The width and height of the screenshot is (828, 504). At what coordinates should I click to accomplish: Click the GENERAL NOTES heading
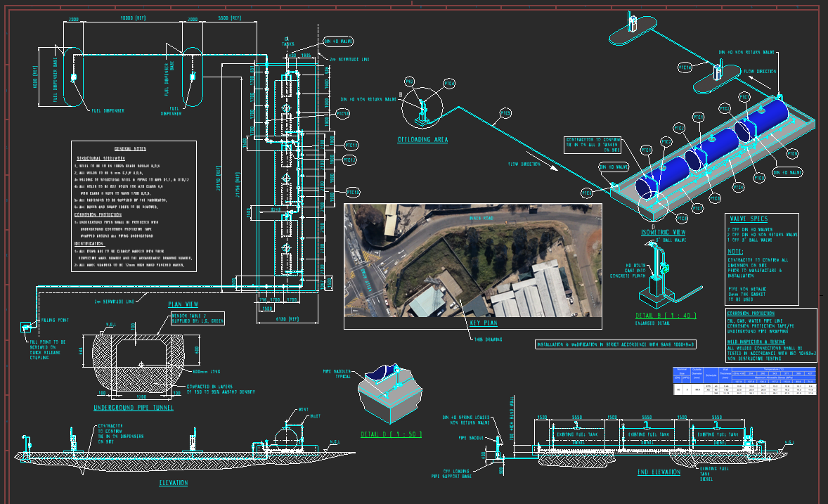(130, 149)
